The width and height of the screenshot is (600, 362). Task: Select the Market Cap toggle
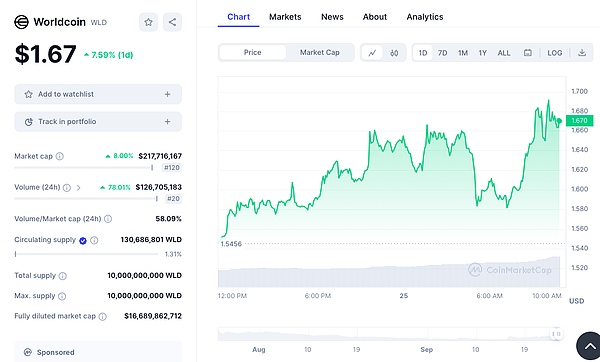pos(320,52)
